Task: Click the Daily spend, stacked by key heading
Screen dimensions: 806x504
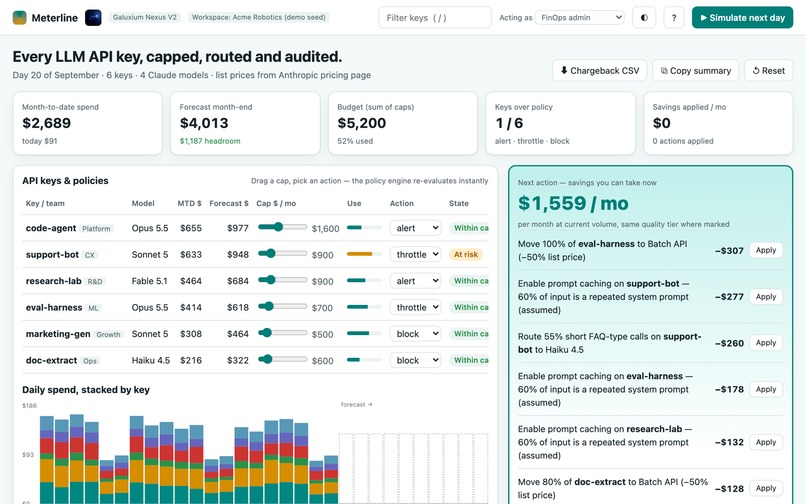Action: (86, 390)
